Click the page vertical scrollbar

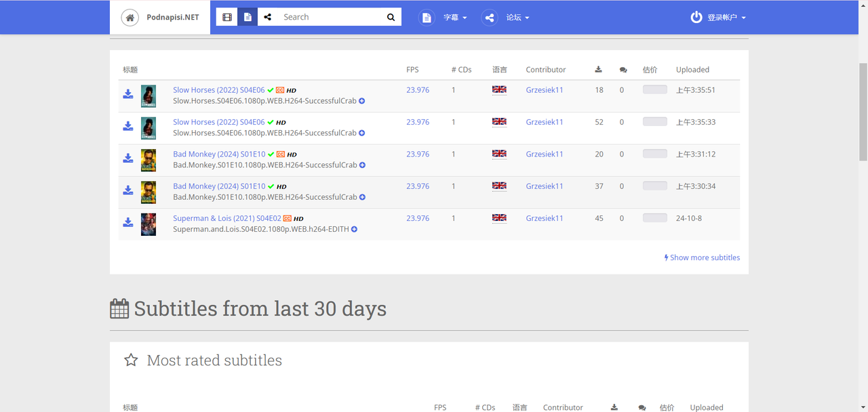(863, 112)
